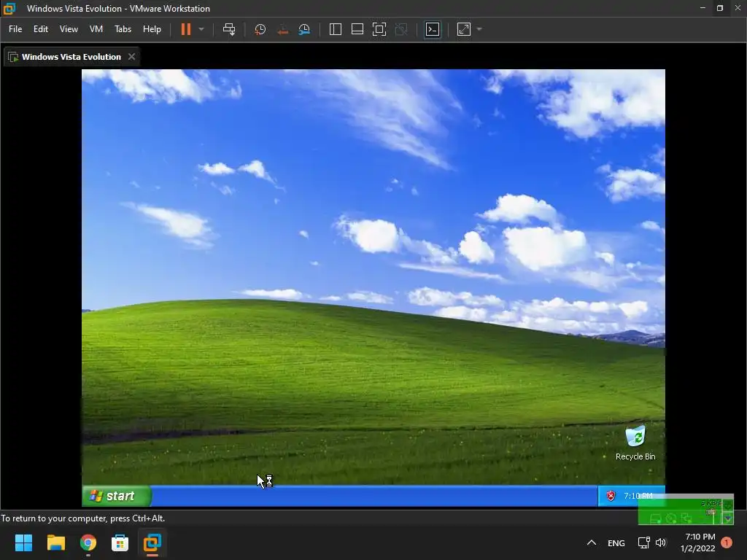Screen dimensions: 747x560
Task: Open the View menu
Action: click(69, 29)
